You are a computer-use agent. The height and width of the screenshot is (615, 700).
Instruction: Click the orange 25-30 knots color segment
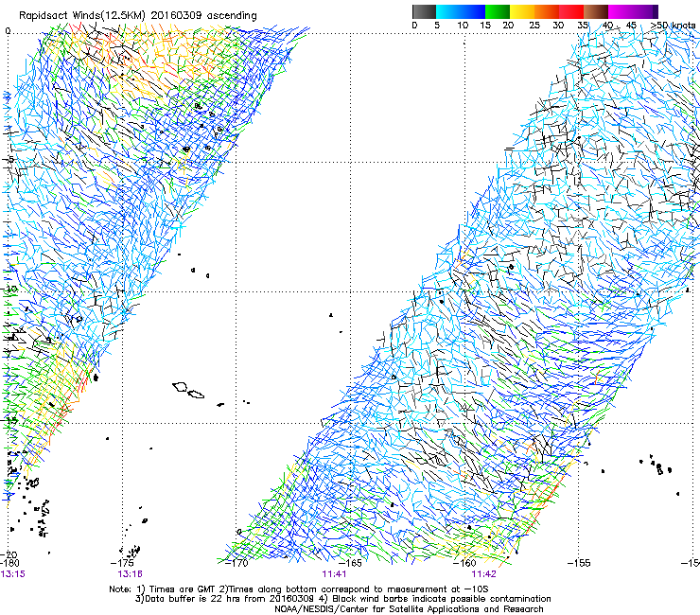[547, 11]
